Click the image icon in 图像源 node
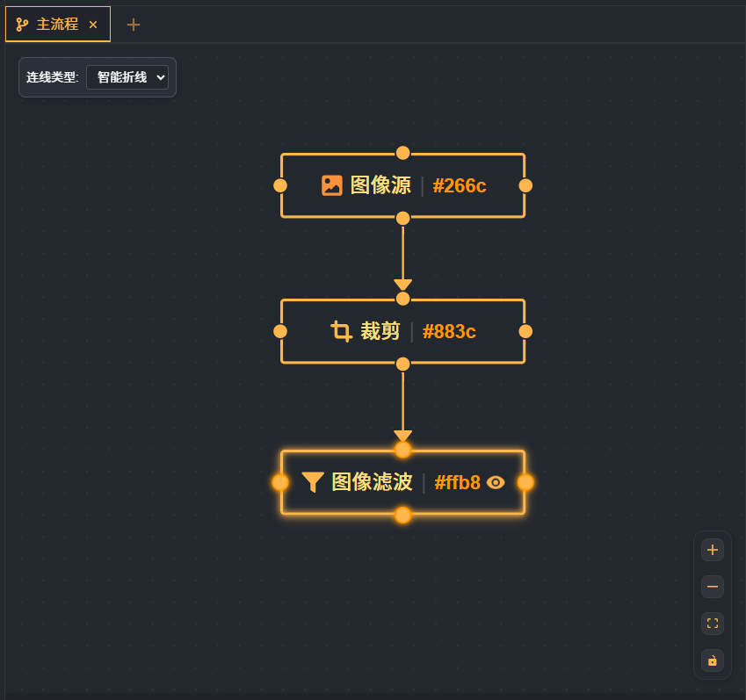746x700 pixels. click(331, 185)
